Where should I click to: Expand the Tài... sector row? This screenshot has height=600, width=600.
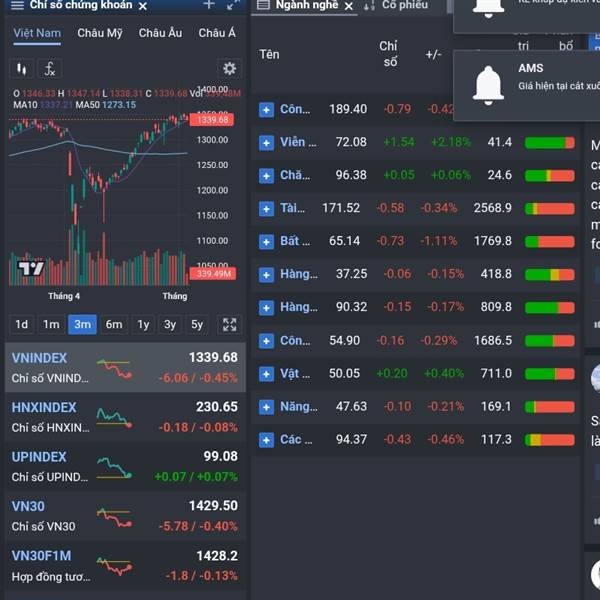pos(266,209)
